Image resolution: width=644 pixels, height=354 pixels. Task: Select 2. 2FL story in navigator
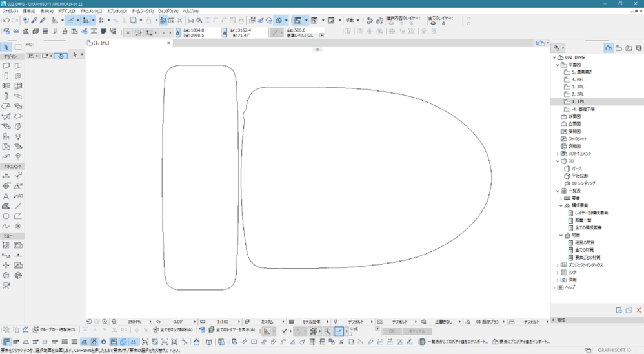tap(578, 94)
